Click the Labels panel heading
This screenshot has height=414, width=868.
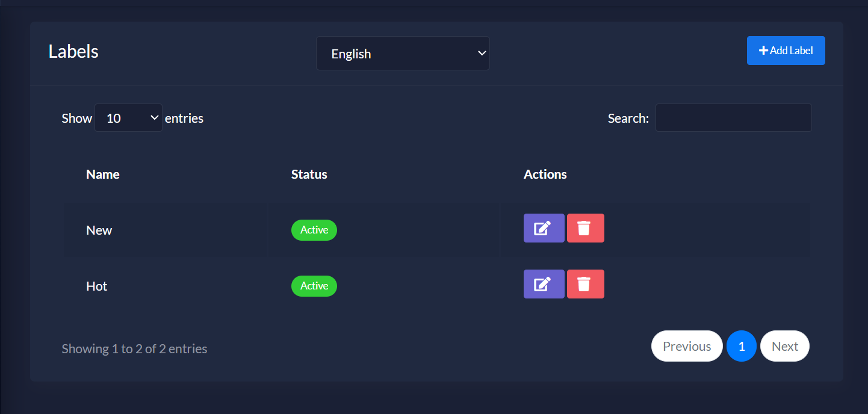(73, 52)
